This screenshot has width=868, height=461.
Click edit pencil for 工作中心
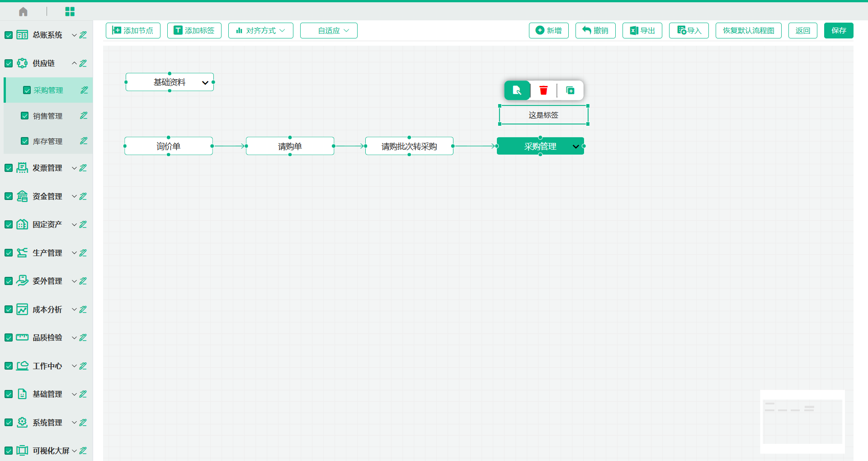(83, 366)
